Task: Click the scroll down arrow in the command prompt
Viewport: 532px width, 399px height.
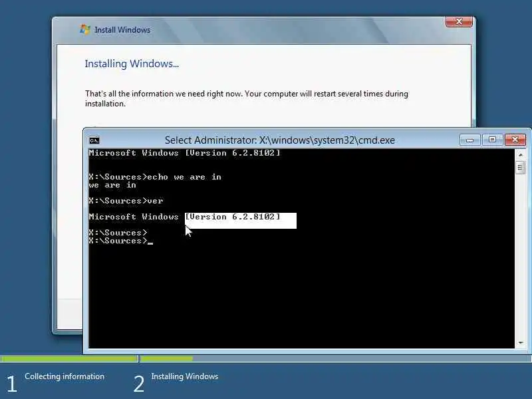Action: point(521,343)
